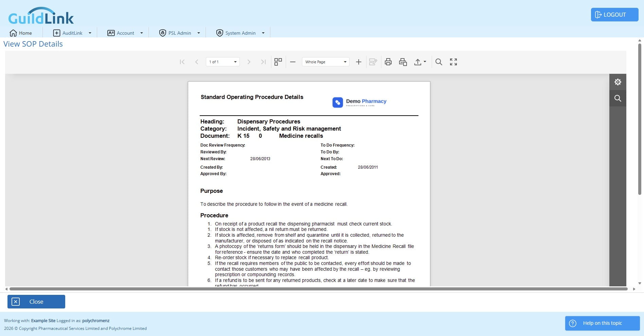Image resolution: width=644 pixels, height=336 pixels.
Task: Click the LOGOUT button
Action: pyautogui.click(x=614, y=15)
